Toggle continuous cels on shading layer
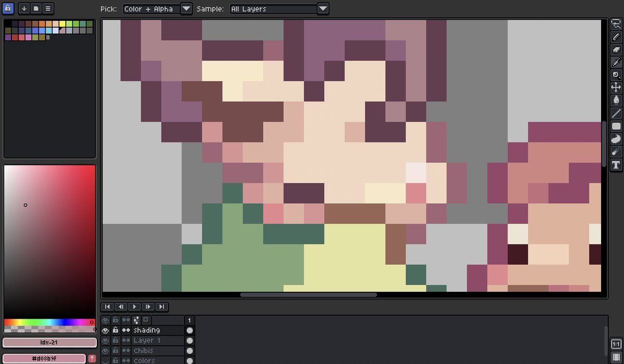The height and width of the screenshot is (364, 624). coord(126,330)
